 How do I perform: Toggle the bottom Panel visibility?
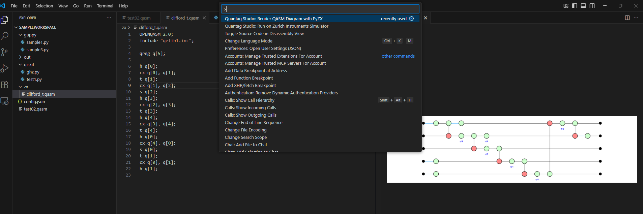[583, 6]
